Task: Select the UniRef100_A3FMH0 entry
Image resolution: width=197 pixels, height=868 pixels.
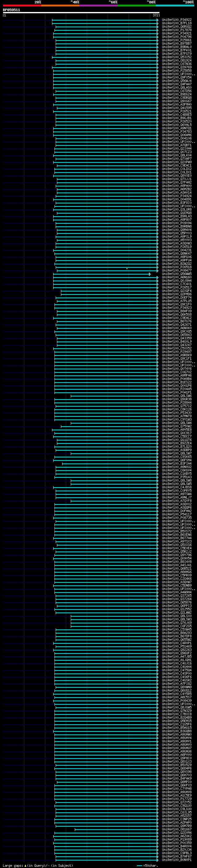Action: (x=177, y=104)
